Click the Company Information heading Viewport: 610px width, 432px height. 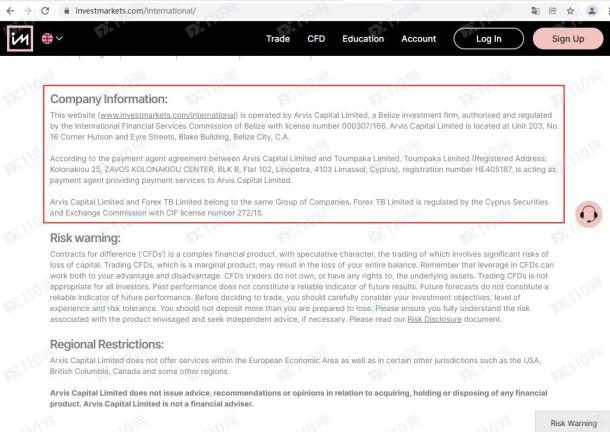click(109, 99)
